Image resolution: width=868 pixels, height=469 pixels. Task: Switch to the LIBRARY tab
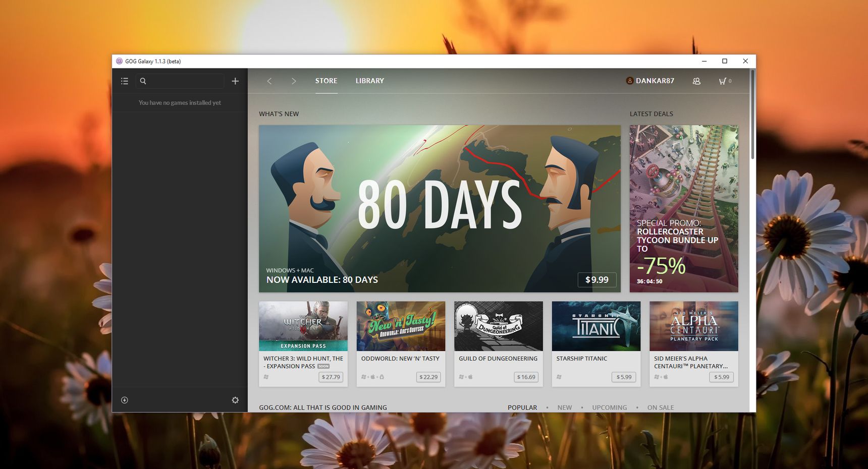coord(369,81)
